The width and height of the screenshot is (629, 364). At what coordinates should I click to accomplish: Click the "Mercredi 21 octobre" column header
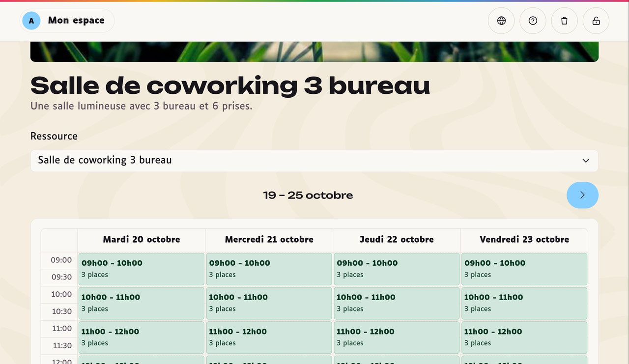(x=269, y=240)
